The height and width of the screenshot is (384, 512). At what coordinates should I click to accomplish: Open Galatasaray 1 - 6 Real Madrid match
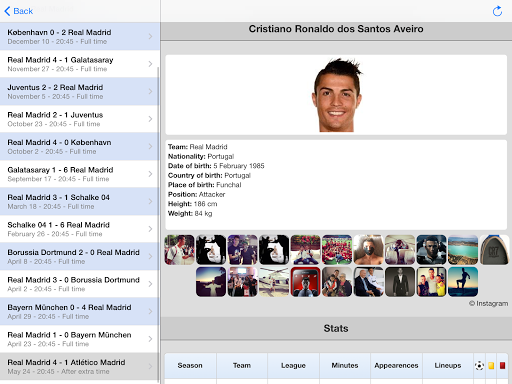click(x=79, y=174)
